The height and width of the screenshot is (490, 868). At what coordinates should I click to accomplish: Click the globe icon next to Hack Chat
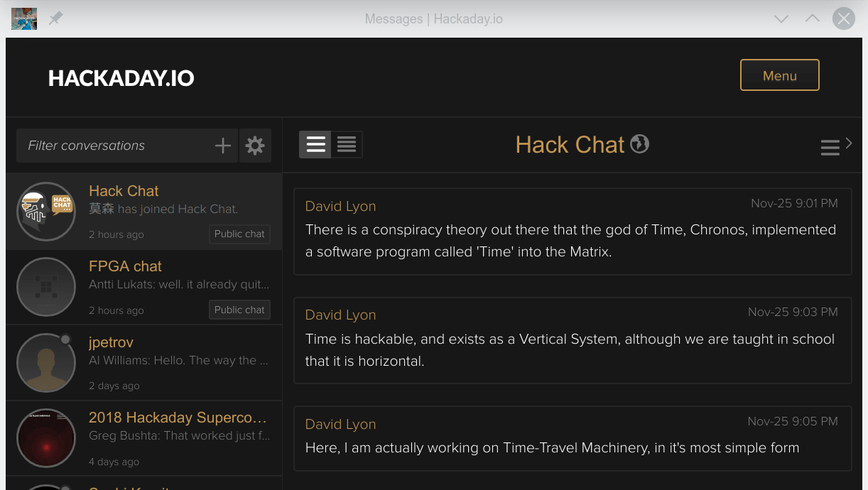pos(639,144)
